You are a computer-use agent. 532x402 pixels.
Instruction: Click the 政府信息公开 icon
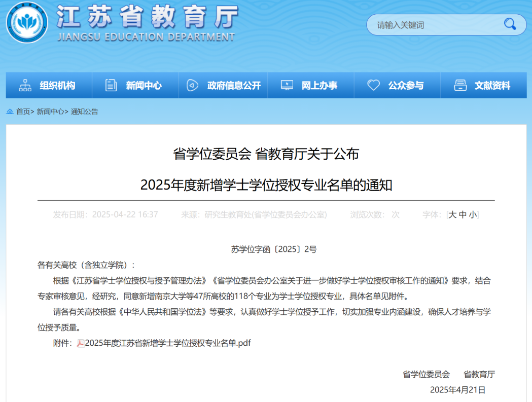tap(192, 86)
